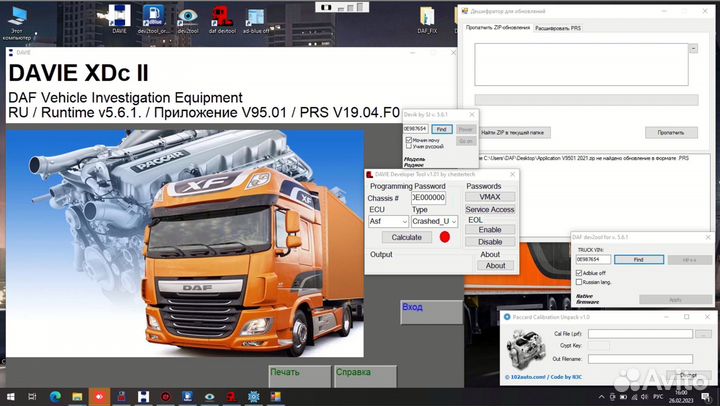Viewport: 720px width, 406px height.
Task: Click the EOL Disable button
Action: point(490,242)
